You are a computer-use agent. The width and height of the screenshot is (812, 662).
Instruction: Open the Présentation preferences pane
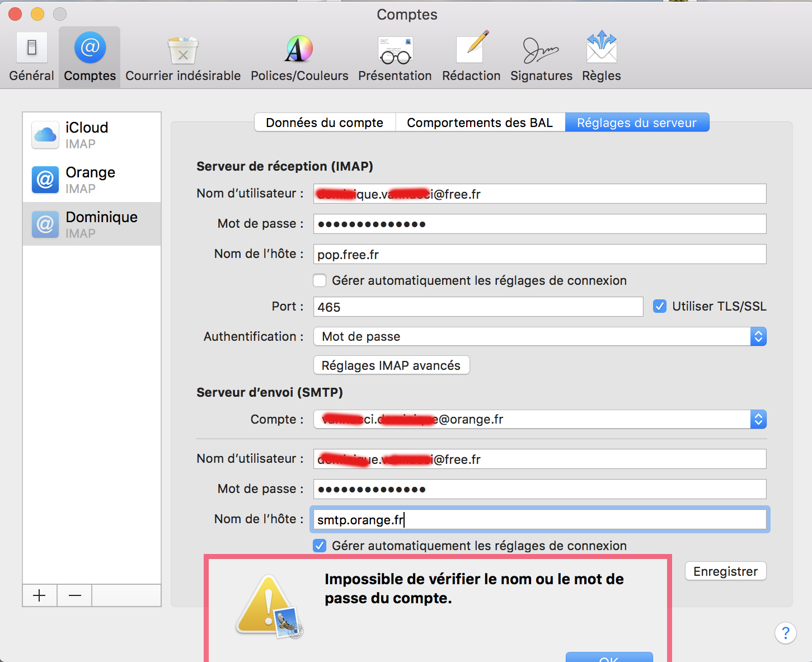point(395,57)
